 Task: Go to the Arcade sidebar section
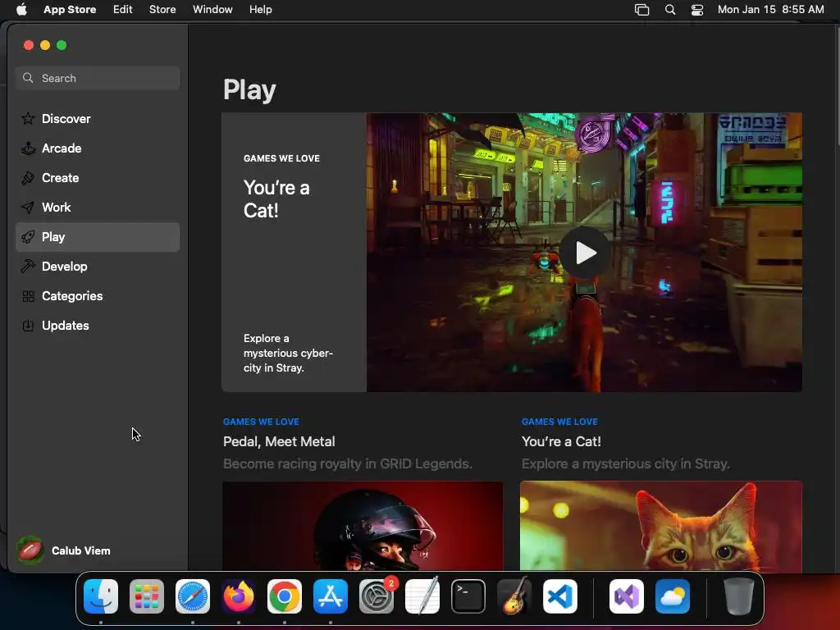tap(98, 148)
